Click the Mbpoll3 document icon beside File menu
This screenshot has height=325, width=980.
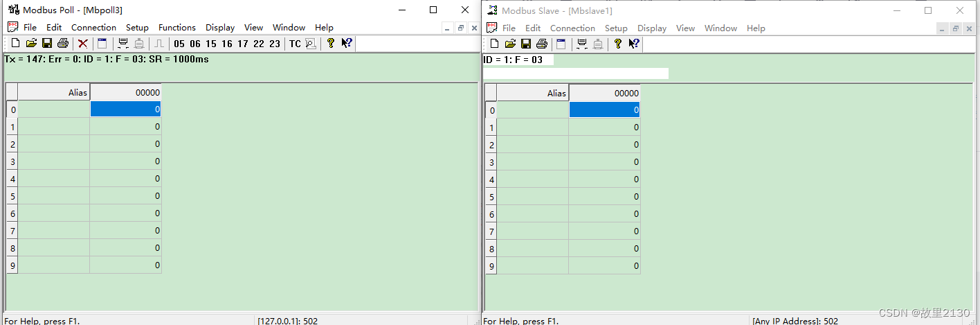(12, 27)
